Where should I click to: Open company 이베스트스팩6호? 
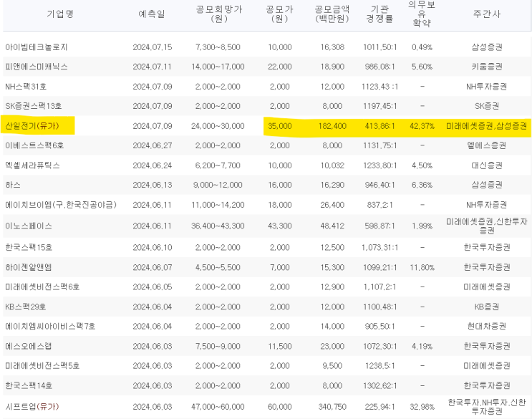(34, 145)
